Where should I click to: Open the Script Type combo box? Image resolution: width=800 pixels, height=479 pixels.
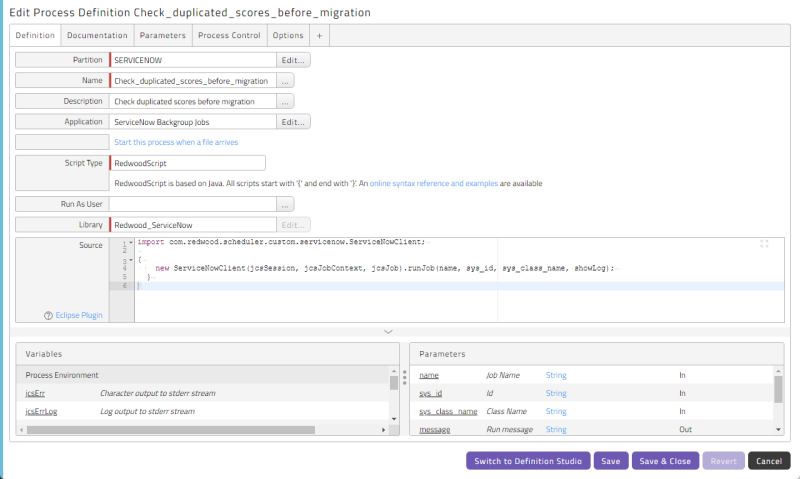(x=188, y=163)
